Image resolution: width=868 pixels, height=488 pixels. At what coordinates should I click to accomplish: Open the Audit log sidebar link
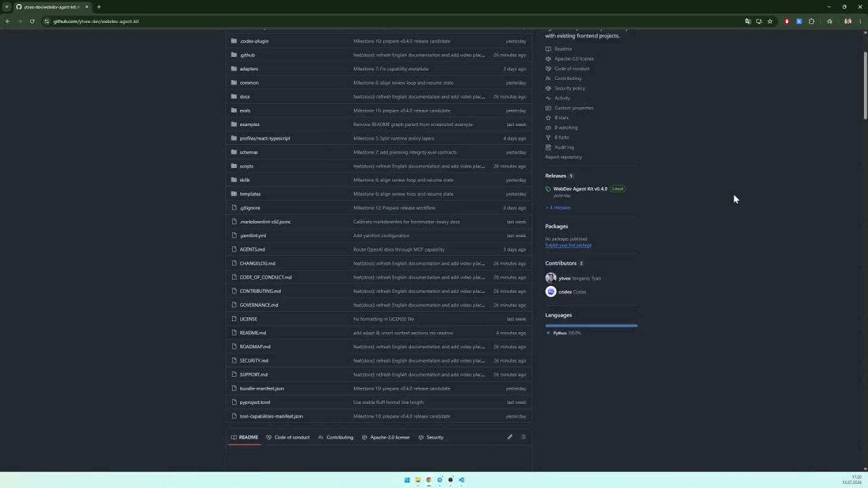(x=564, y=147)
